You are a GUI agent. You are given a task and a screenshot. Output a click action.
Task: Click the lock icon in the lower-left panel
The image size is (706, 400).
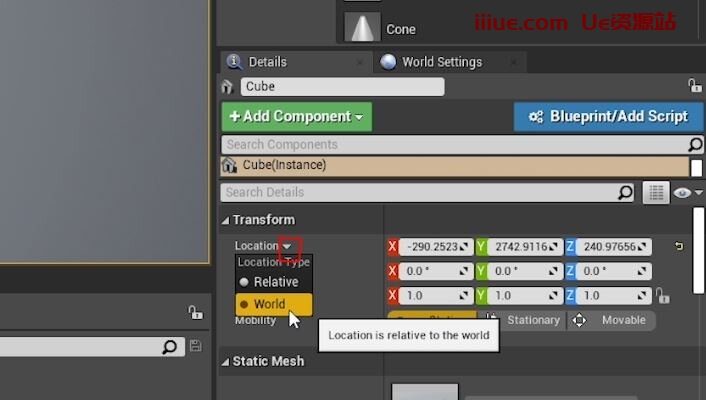click(195, 313)
